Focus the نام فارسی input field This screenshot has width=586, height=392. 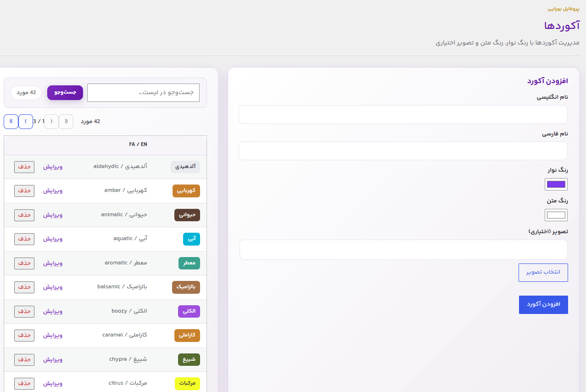[403, 151]
